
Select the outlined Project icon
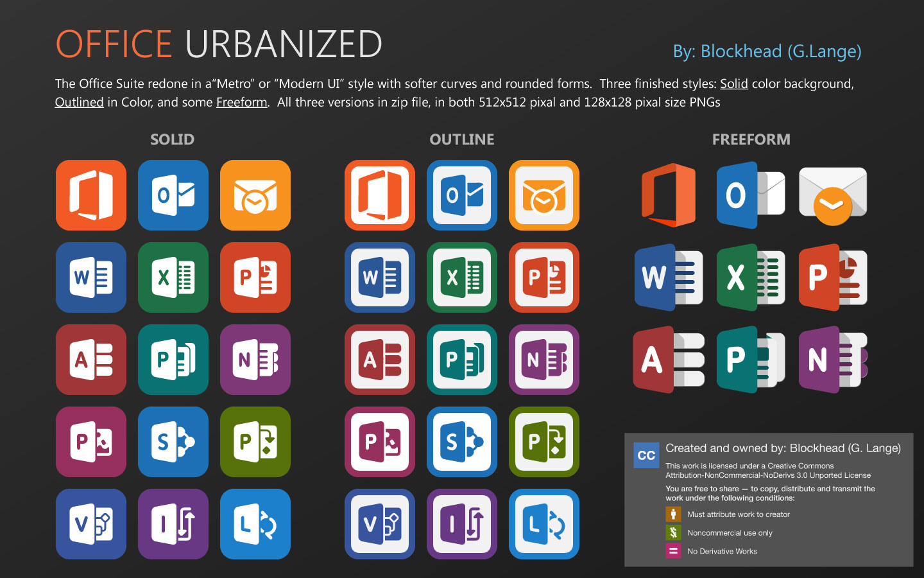(x=544, y=442)
